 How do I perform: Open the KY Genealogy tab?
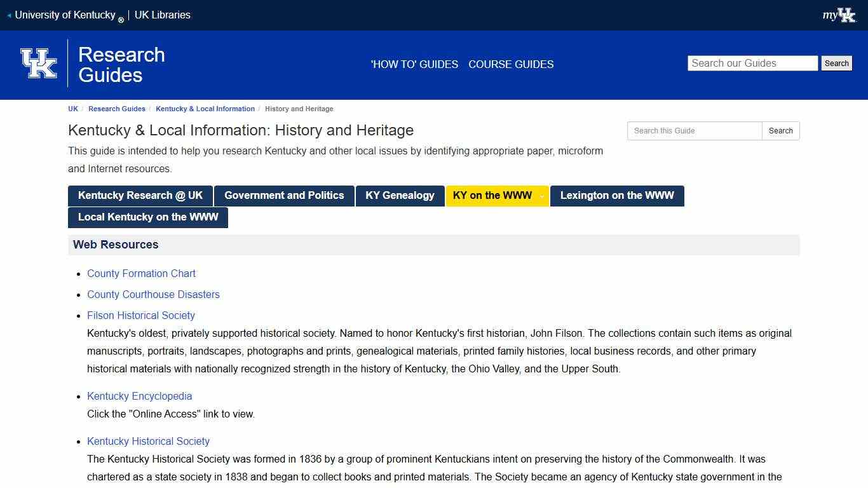coord(400,195)
